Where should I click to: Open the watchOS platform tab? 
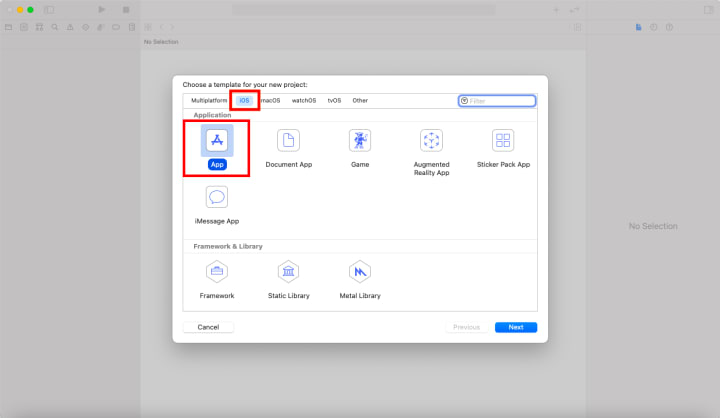tap(304, 101)
